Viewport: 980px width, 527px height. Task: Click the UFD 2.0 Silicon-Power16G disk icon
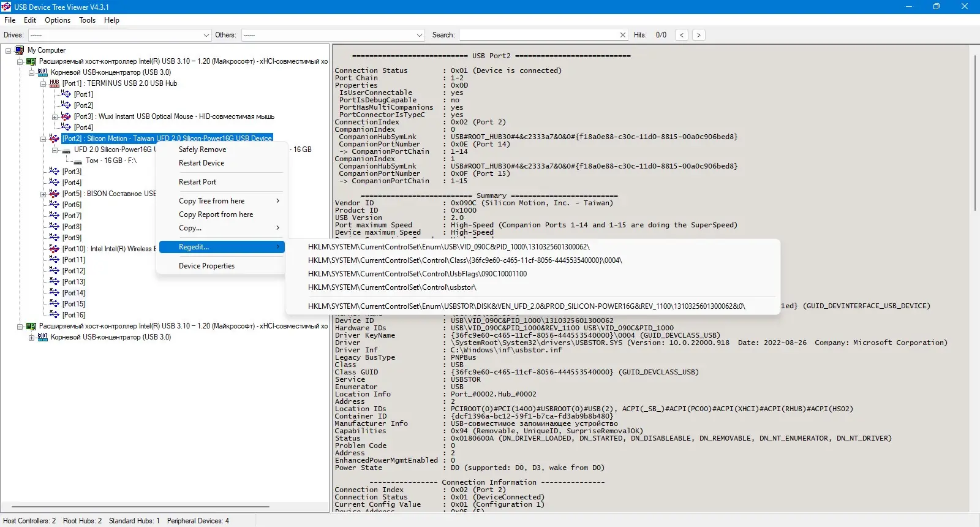[66, 150]
